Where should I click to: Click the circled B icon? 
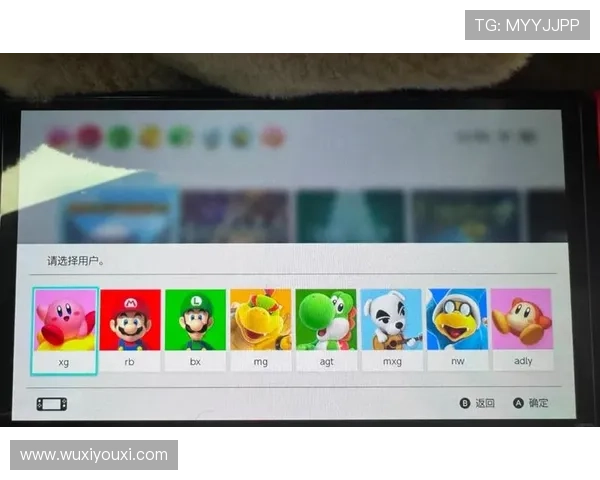coord(464,404)
